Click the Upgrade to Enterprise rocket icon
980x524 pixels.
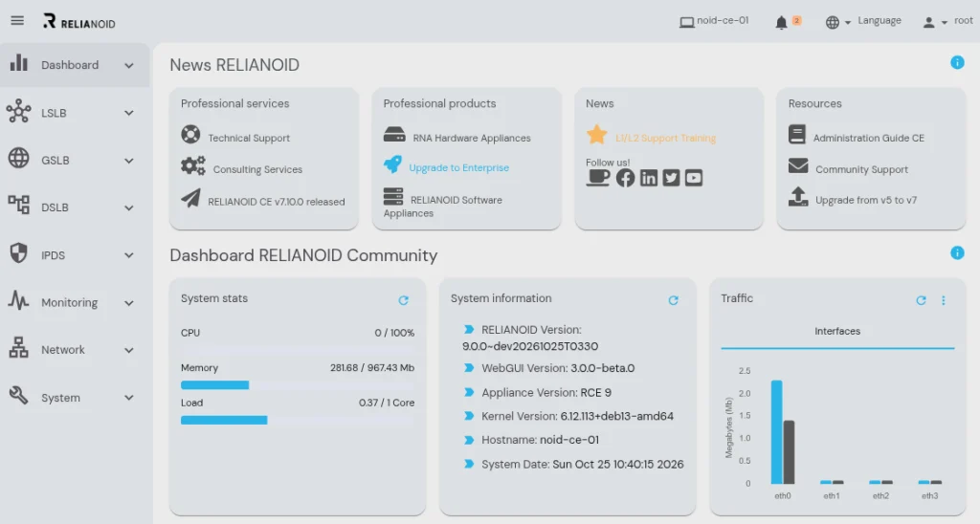[392, 164]
